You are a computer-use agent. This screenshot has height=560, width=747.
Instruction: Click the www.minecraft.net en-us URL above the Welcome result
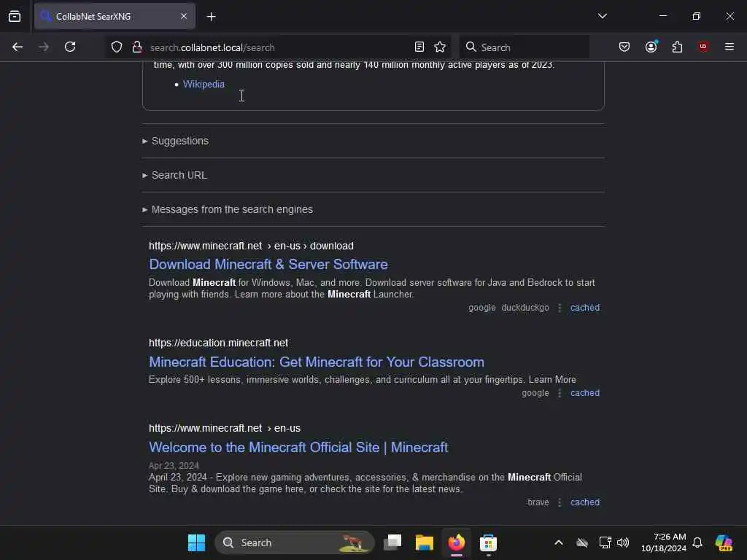click(225, 428)
